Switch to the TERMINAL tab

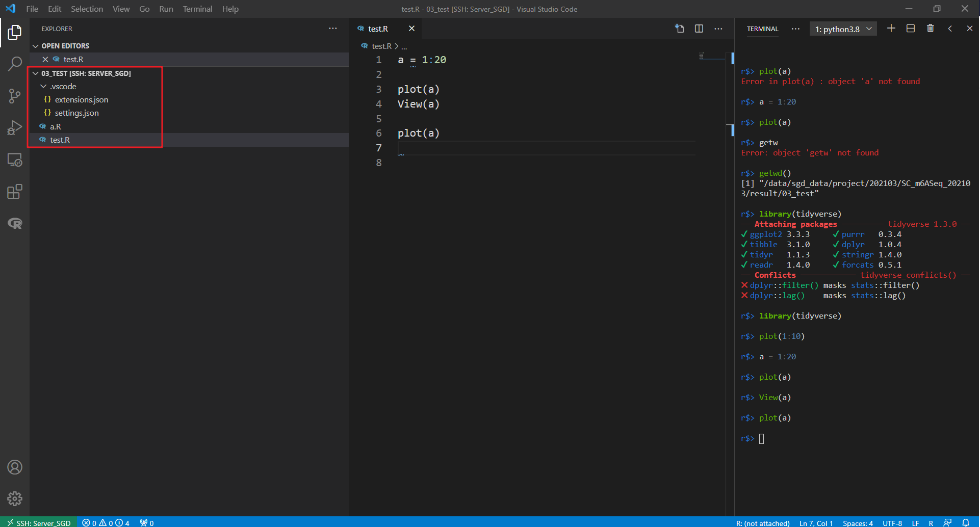762,29
